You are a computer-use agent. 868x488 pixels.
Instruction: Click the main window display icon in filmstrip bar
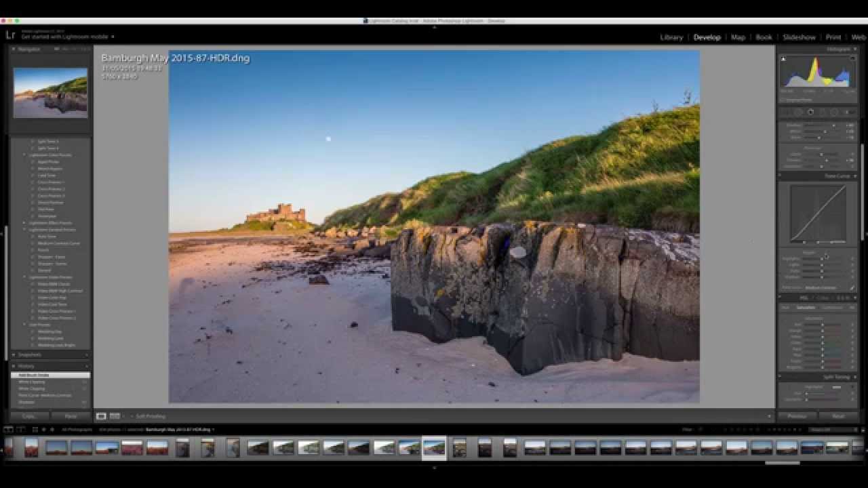(8, 429)
